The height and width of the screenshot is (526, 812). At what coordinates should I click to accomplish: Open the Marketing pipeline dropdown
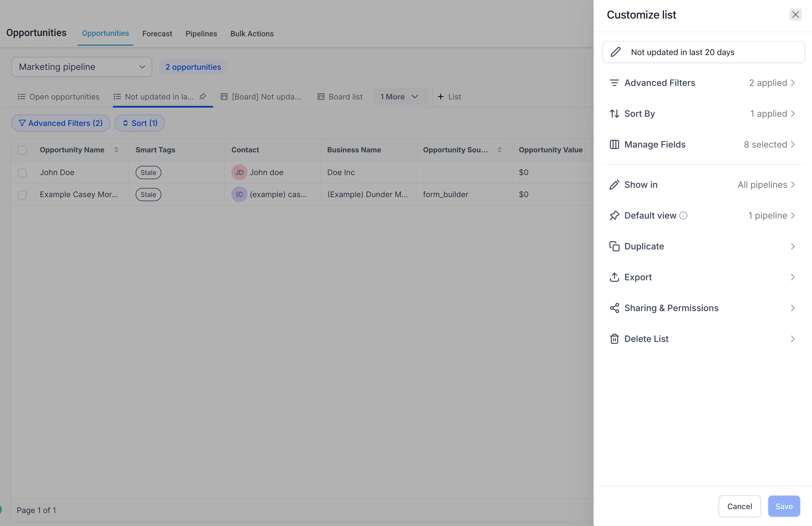(81, 67)
